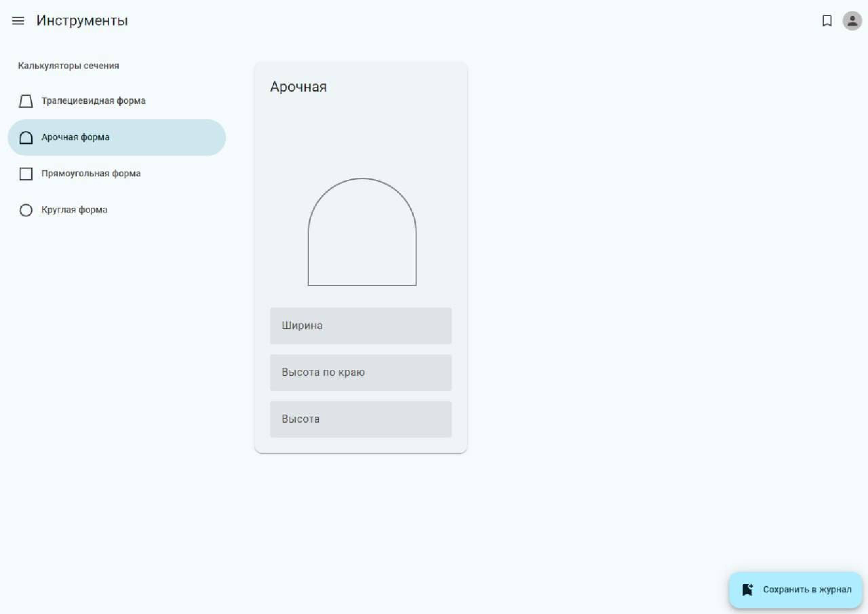Click the circle shape icon
Image resolution: width=868 pixels, height=614 pixels.
pos(26,210)
